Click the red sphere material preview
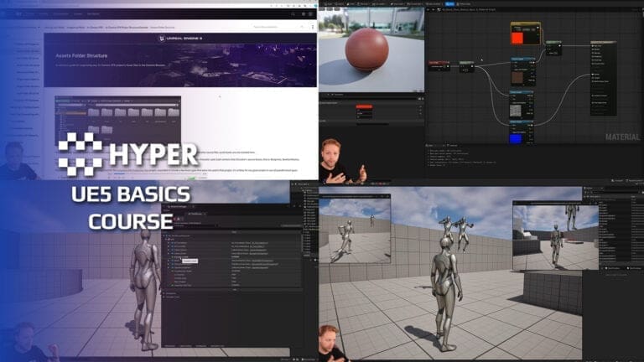Screen dimensions: 644x362 coord(366,50)
